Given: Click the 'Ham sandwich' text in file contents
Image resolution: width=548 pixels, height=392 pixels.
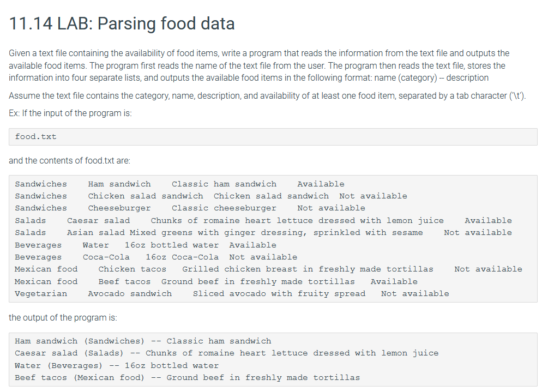Looking at the screenshot, I should coord(119,184).
